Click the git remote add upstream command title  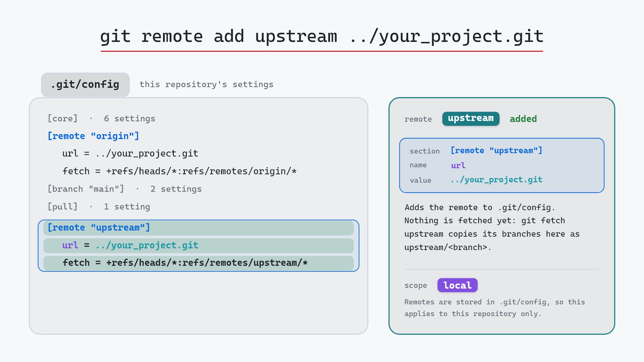click(322, 36)
